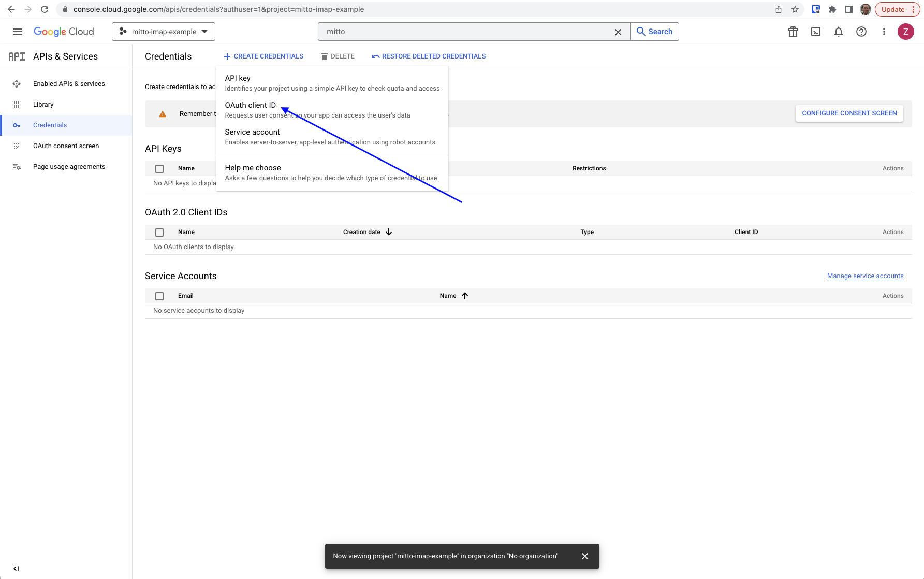924x579 pixels.
Task: Click the Chrome Update button
Action: [x=898, y=9]
